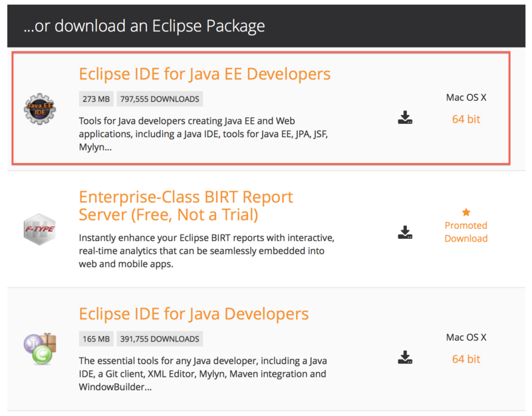Click the download icon for BIRT Report Server
Screen dimensions: 532x416
[404, 232]
